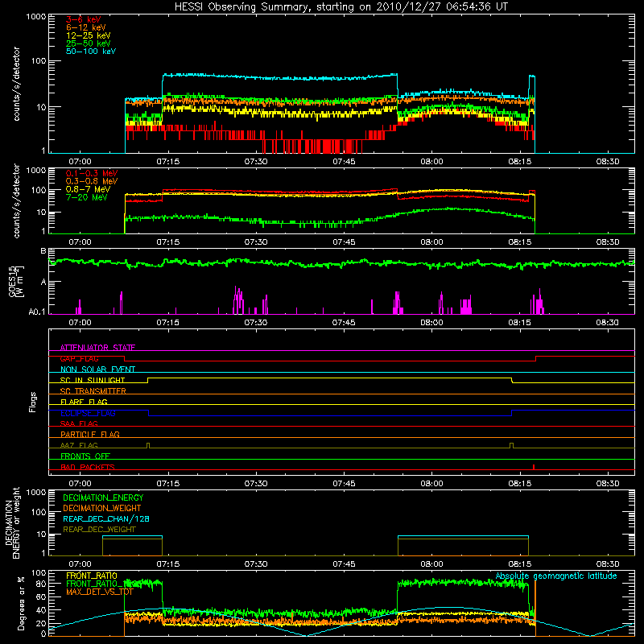Select the ECLIPSE_FLAG label
644x644 pixels.
(88, 413)
